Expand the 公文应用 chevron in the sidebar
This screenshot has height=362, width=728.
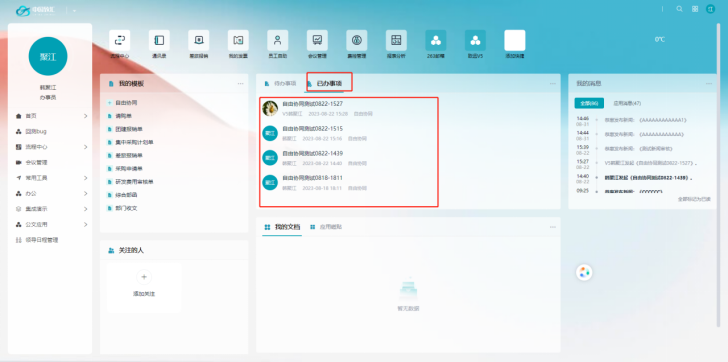pos(85,225)
